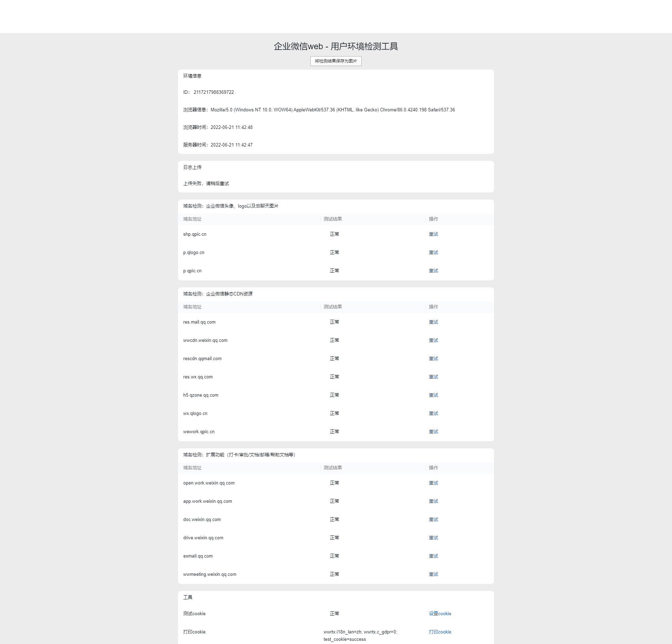Click the 打印cookie link on the right

coord(440,632)
